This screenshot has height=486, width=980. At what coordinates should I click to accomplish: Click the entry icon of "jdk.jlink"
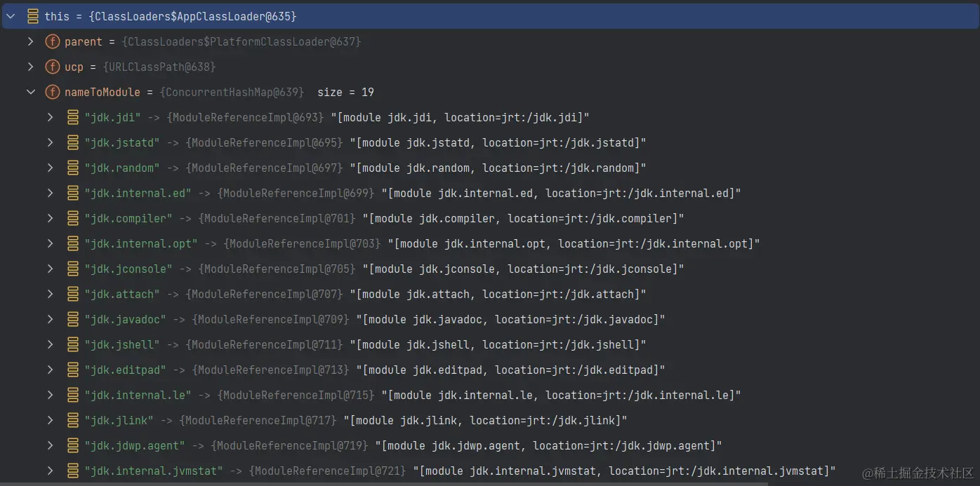click(72, 420)
